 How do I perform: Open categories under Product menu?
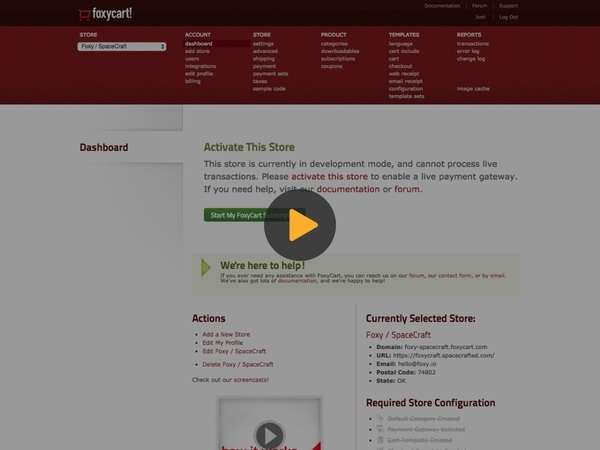point(334,44)
